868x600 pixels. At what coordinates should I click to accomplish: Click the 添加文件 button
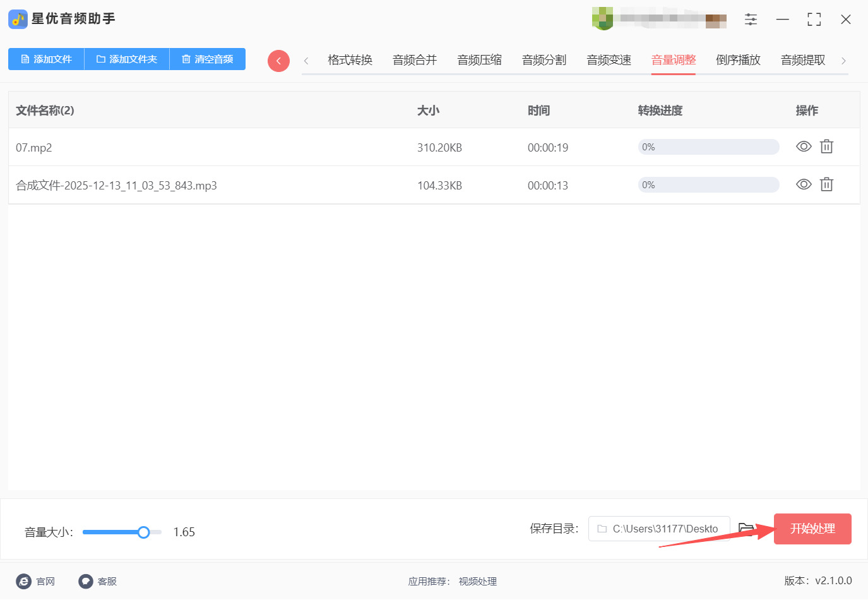pyautogui.click(x=46, y=59)
